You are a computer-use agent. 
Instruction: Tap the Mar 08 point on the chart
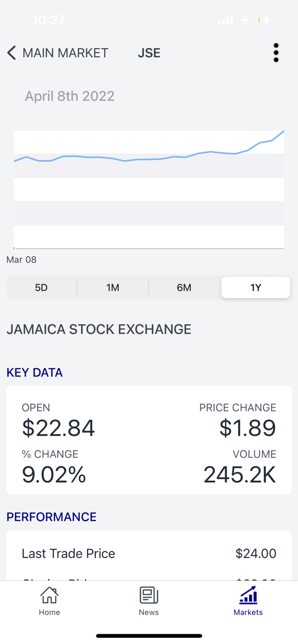pyautogui.click(x=21, y=259)
